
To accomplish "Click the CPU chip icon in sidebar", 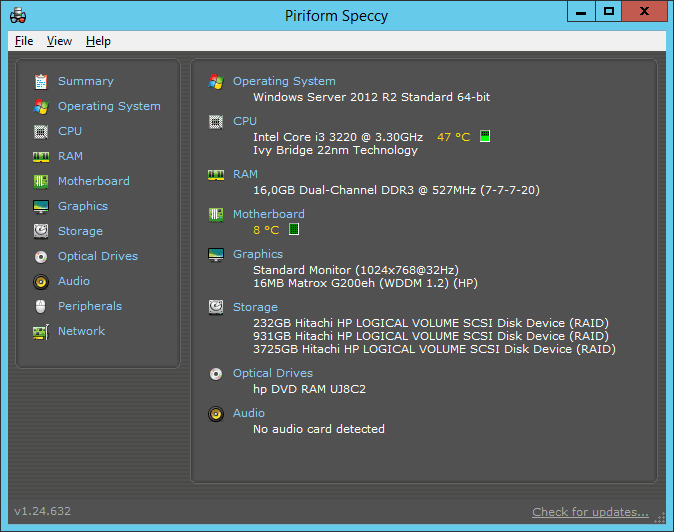I will (41, 131).
